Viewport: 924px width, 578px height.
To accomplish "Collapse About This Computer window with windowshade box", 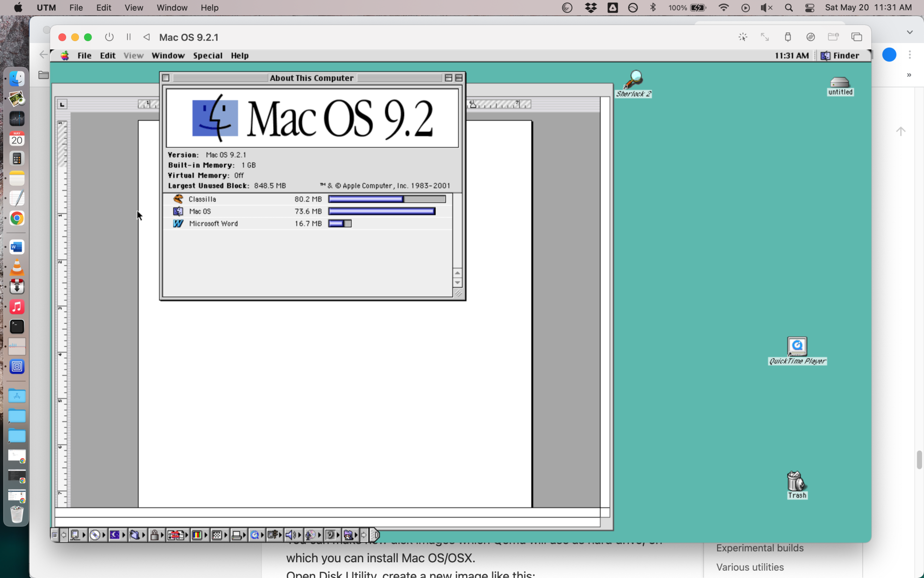I will click(459, 78).
